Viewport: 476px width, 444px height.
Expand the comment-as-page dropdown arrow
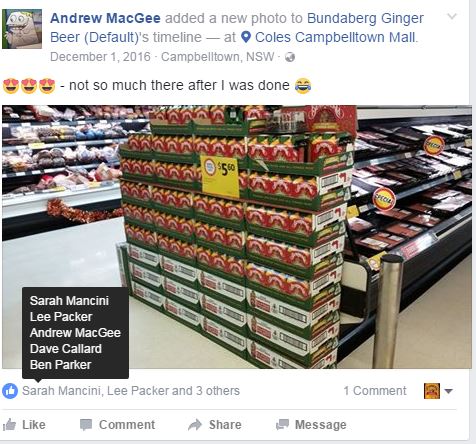point(449,391)
